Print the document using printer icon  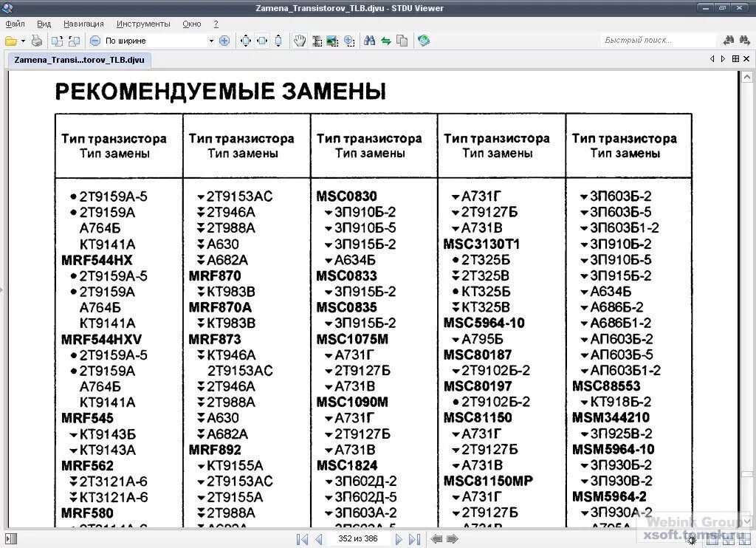[x=37, y=41]
